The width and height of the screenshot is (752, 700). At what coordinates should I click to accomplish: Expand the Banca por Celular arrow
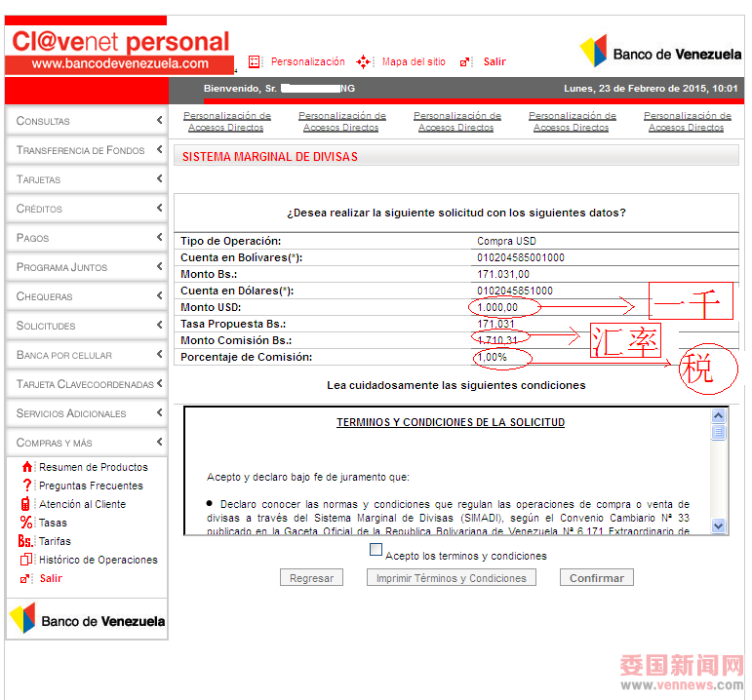tap(159, 354)
